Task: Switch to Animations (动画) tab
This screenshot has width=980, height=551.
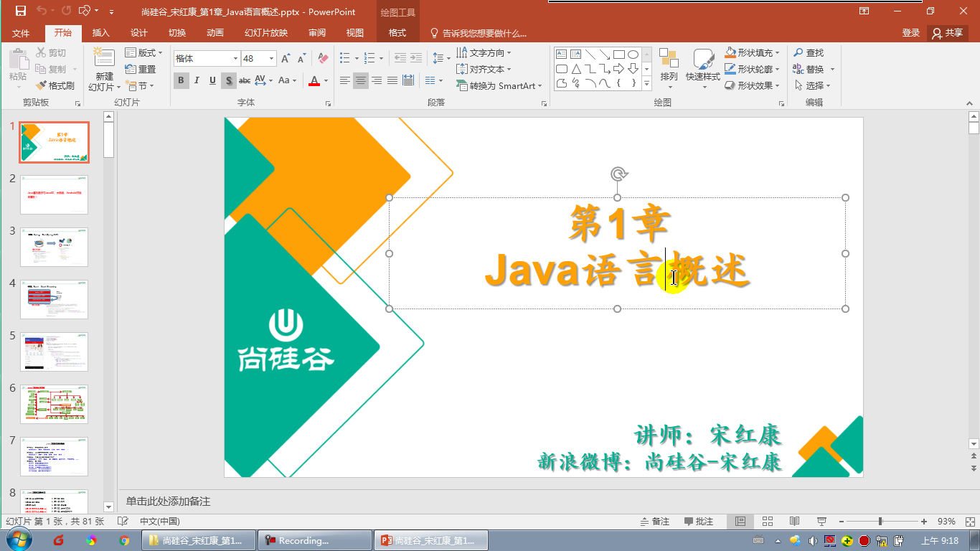Action: coord(215,33)
